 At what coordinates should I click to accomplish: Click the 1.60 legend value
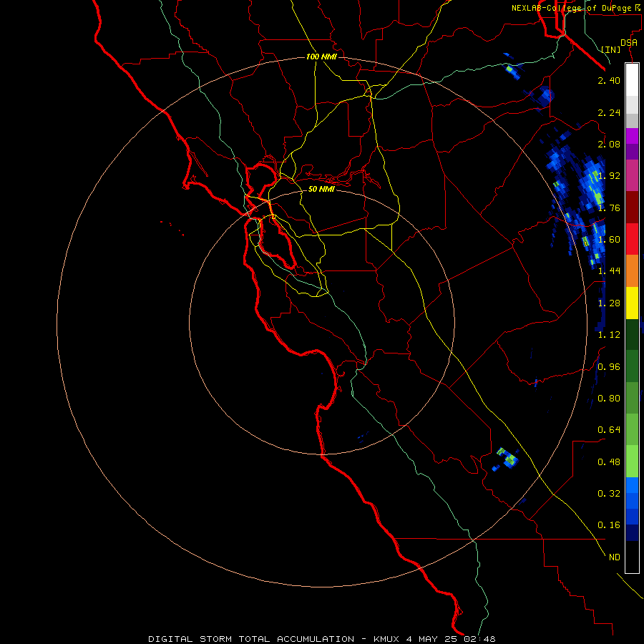[609, 240]
